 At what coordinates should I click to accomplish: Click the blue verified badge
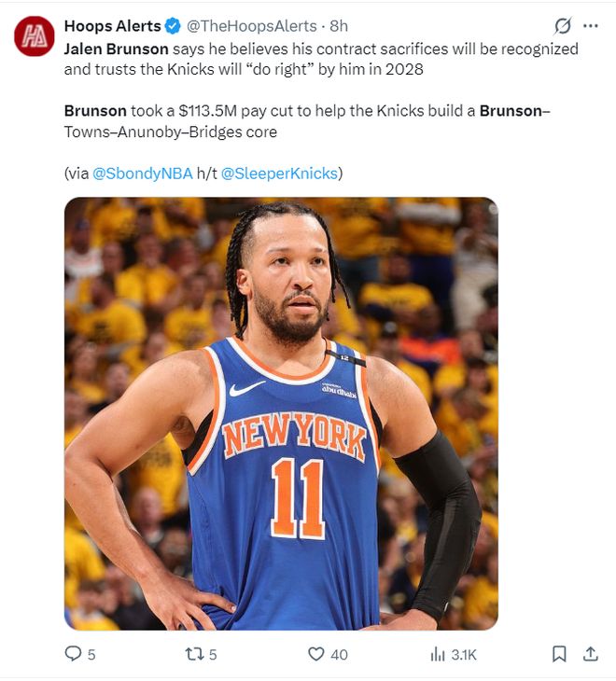174,26
